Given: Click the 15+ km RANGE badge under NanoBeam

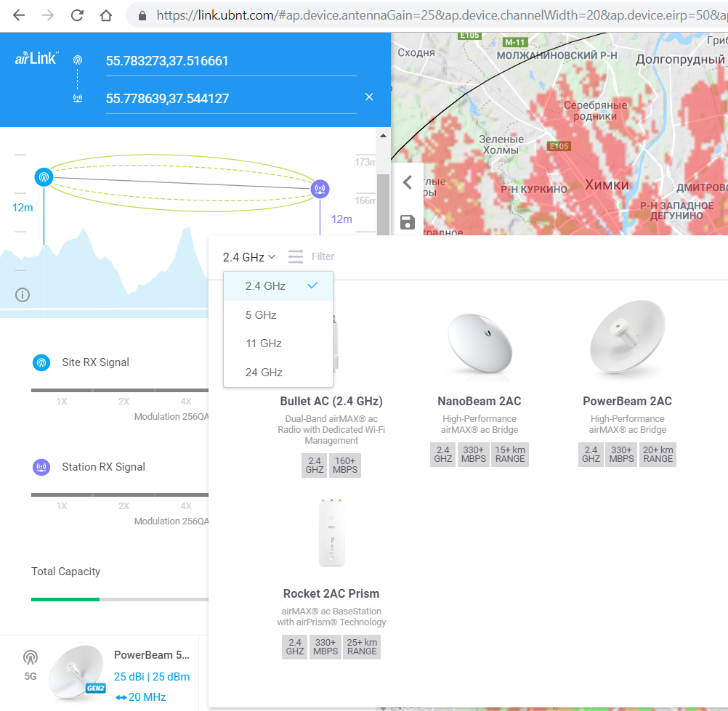Looking at the screenshot, I should tap(510, 455).
